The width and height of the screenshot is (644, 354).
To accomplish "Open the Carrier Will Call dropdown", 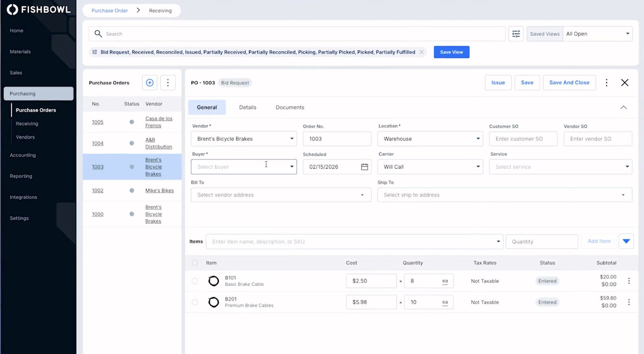I will point(430,167).
